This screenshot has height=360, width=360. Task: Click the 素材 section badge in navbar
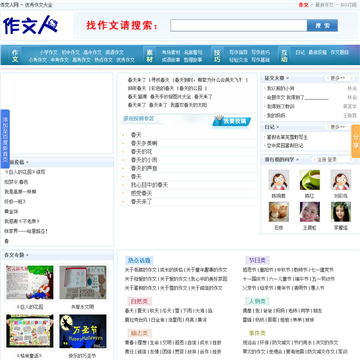tap(150, 56)
